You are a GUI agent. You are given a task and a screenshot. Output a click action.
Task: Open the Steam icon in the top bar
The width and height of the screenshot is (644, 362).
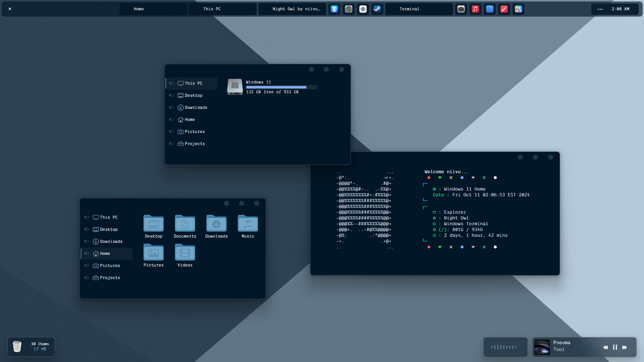[x=377, y=9]
